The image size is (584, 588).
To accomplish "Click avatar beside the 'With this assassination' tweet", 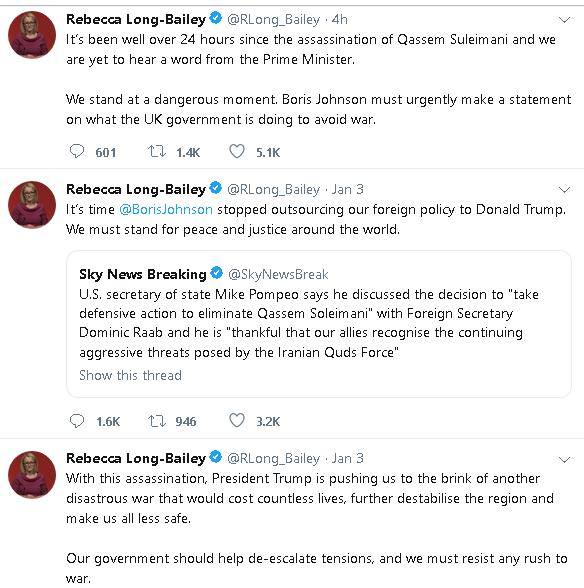I will pyautogui.click(x=32, y=475).
